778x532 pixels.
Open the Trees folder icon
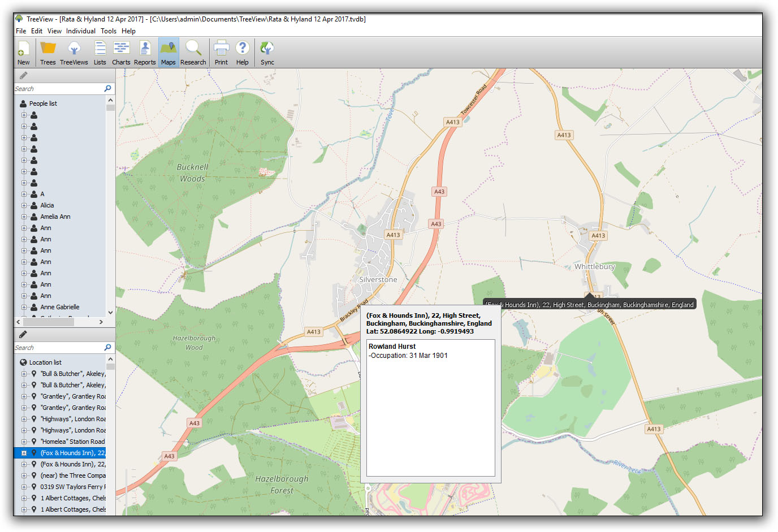tap(47, 53)
